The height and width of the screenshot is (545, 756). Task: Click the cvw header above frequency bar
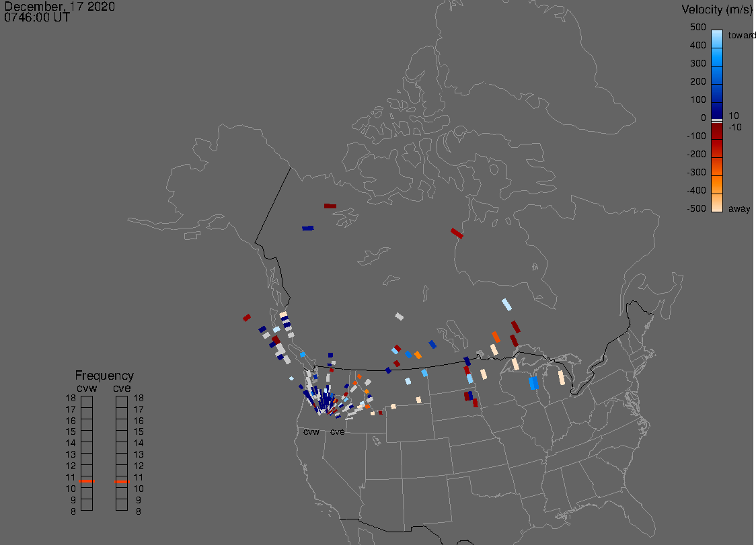coord(87,388)
